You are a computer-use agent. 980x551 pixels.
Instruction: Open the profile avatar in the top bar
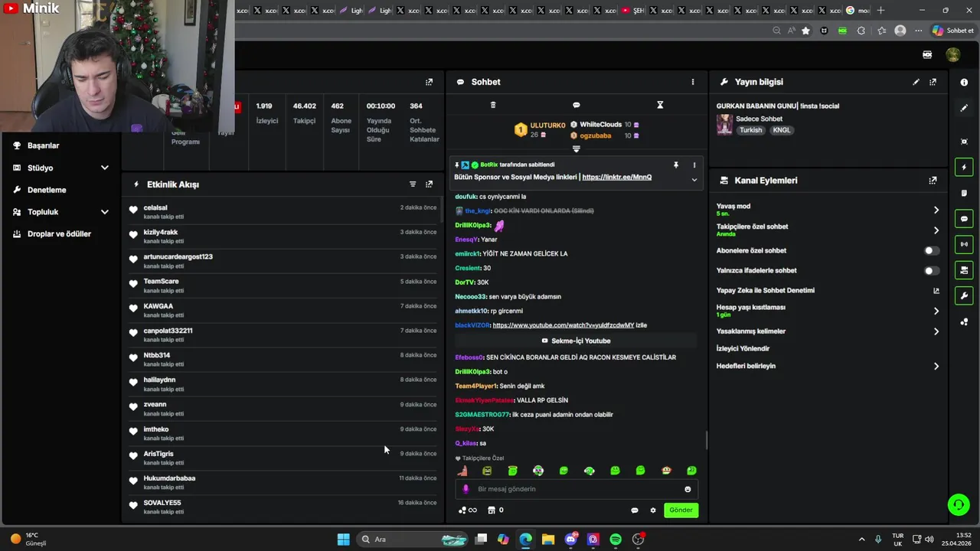pyautogui.click(x=953, y=54)
